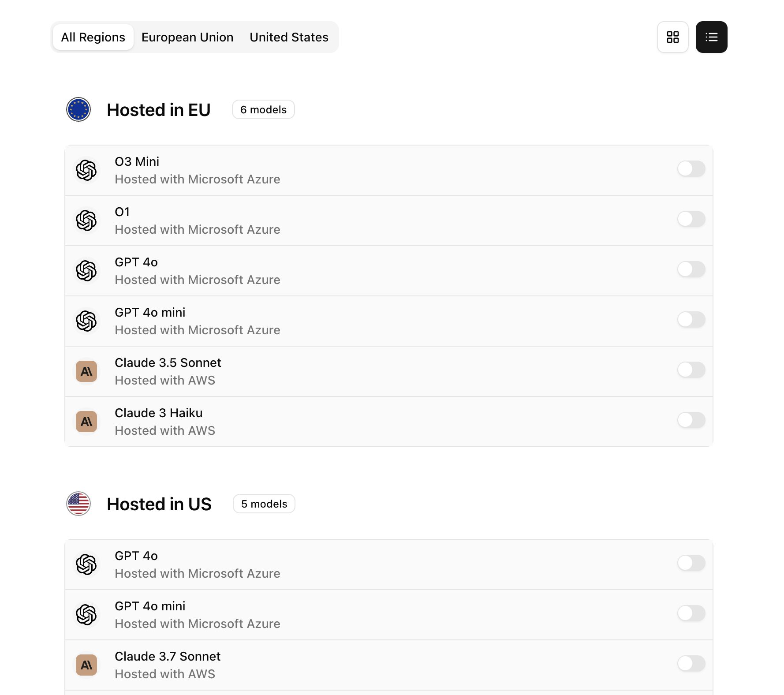Select the All Regions tab
This screenshot has height=695, width=784.
point(93,37)
